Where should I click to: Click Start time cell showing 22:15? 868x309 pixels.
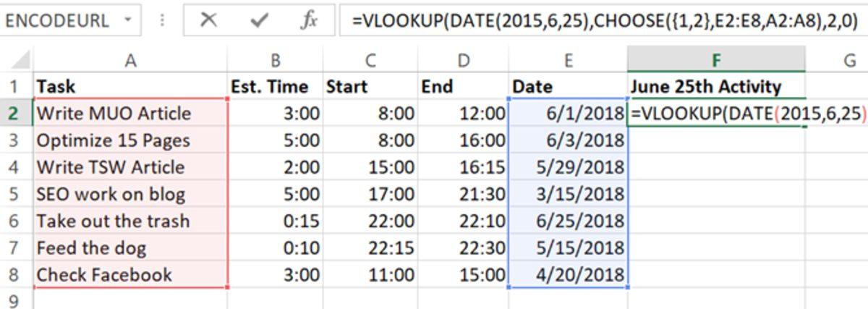coord(370,248)
